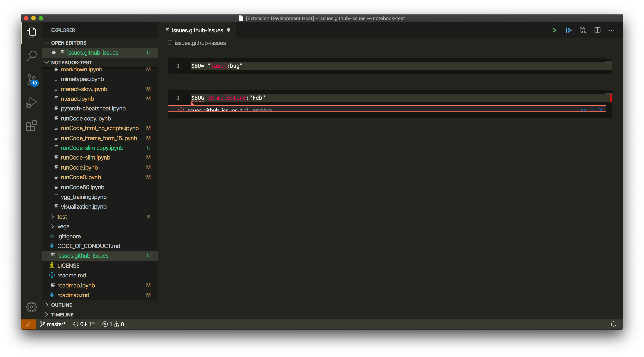Click issues.github-issues in the breadcrumb

point(200,43)
